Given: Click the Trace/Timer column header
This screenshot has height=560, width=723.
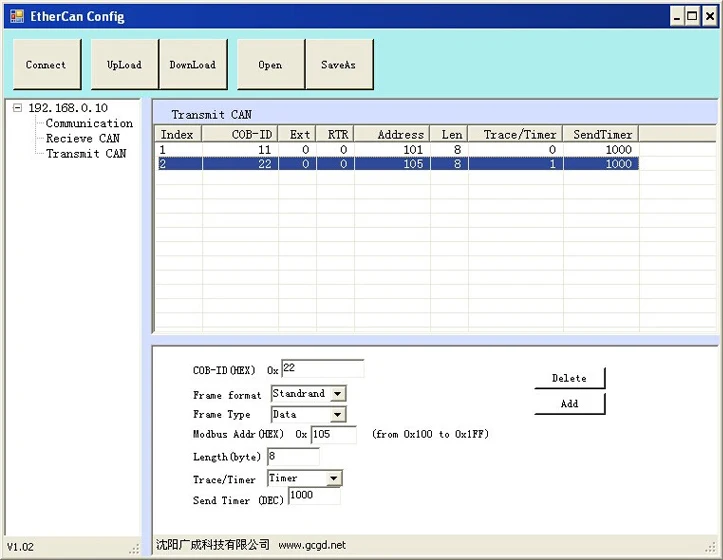Looking at the screenshot, I should 516,134.
